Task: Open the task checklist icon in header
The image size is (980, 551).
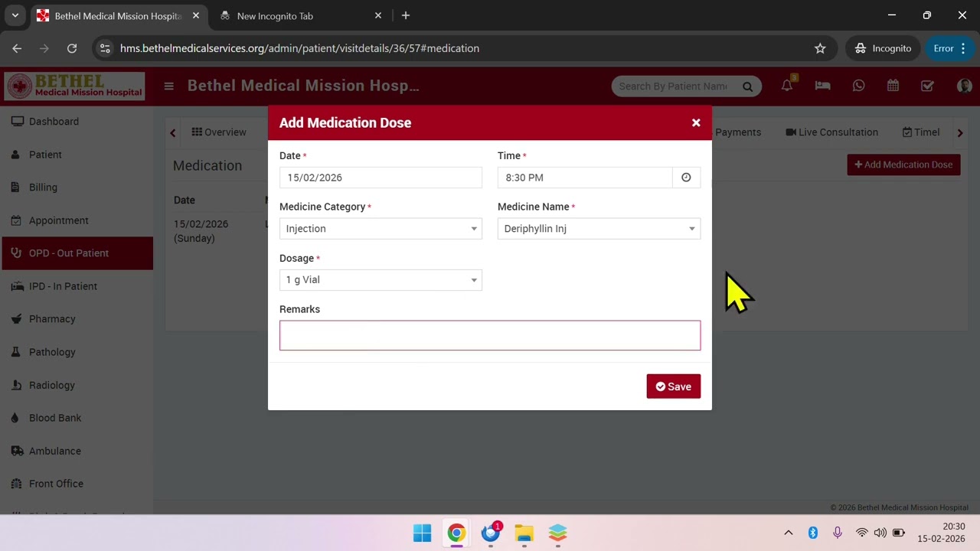Action: click(x=927, y=86)
